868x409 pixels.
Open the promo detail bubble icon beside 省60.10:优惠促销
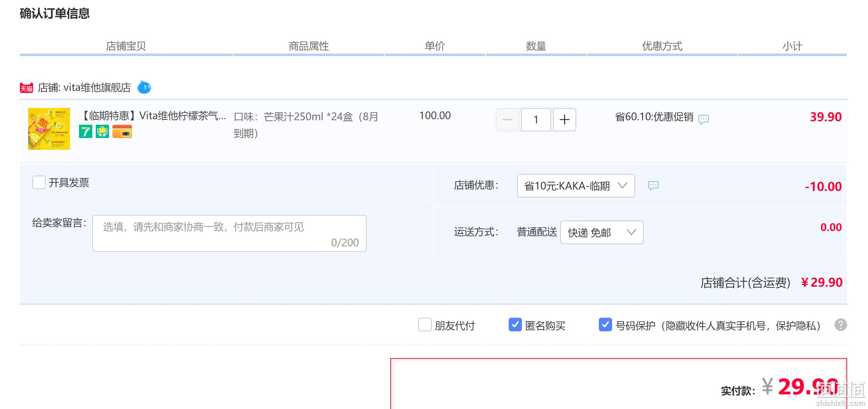[704, 119]
